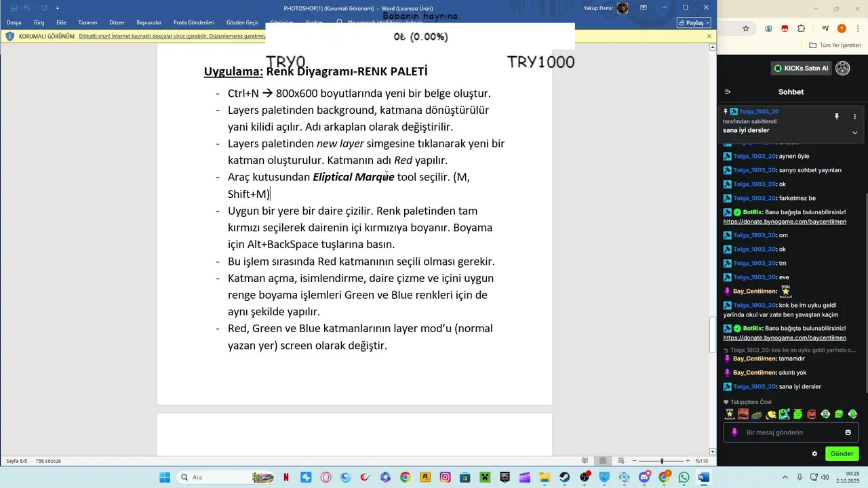
Task: Switch to Web Layout view icon
Action: pyautogui.click(x=620, y=461)
